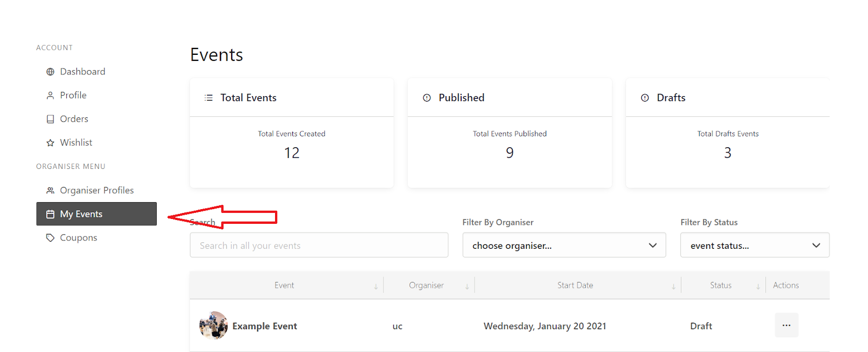Open Example Event actions ellipsis button
Viewport: 868px width, 352px height.
(x=786, y=325)
